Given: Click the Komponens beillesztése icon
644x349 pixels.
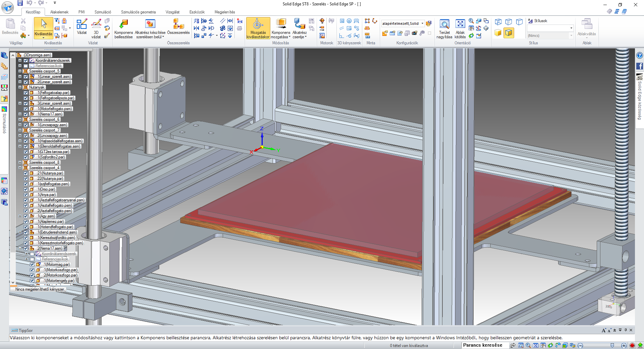Looking at the screenshot, I should [123, 24].
